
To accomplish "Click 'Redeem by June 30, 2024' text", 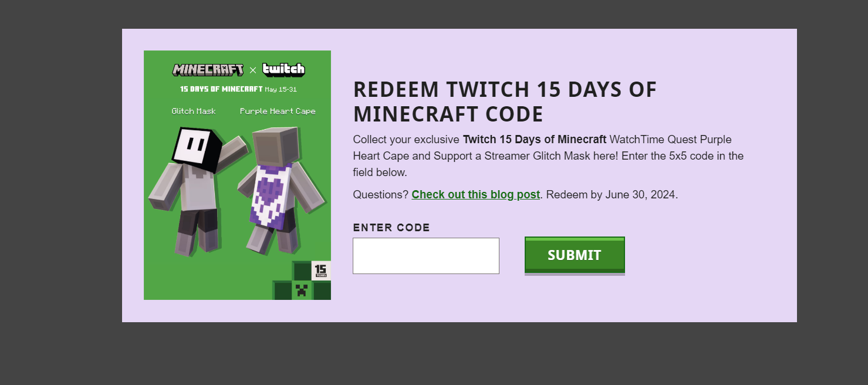I will (612, 194).
